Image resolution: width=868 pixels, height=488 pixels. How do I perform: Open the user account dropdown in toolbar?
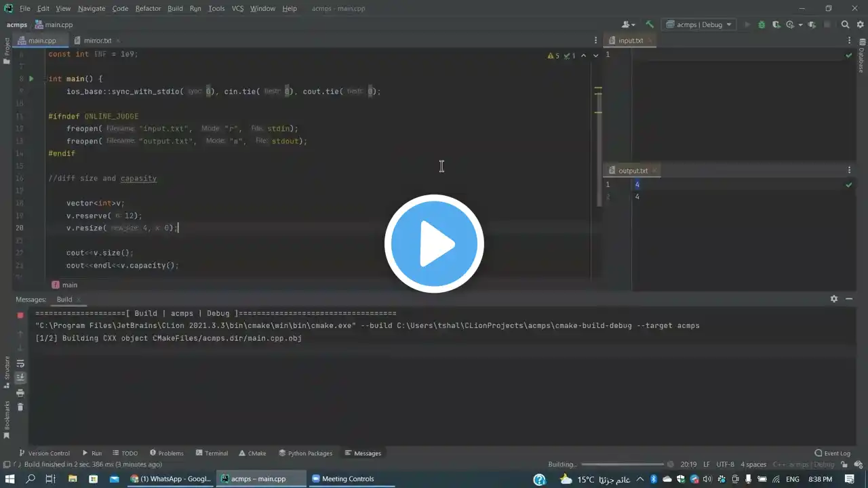coord(629,24)
